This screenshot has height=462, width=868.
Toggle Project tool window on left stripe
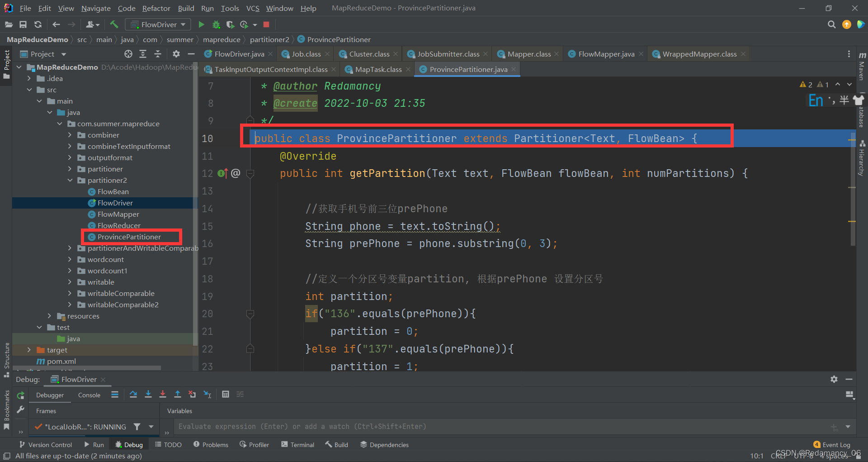[x=6, y=64]
